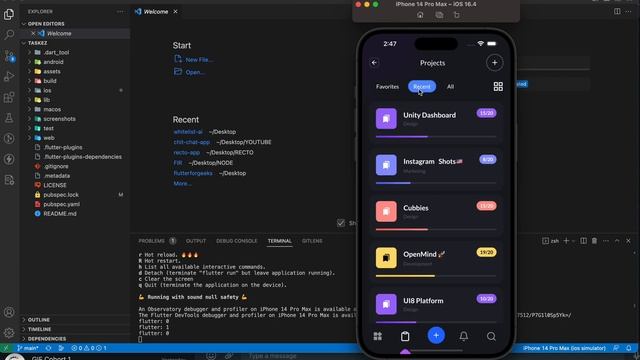Screen dimensions: 640x360
Task: Split the terminal panel
Action: (583, 241)
